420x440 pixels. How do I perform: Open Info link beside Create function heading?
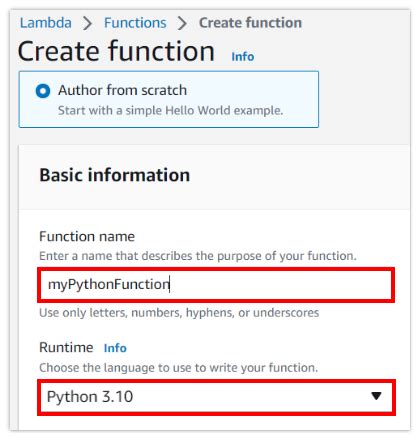243,56
